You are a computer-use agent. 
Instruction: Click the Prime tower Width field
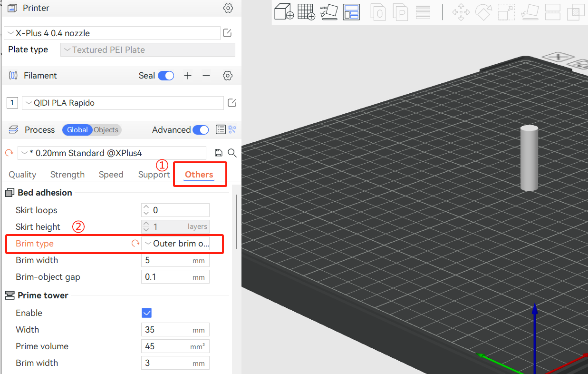click(175, 330)
